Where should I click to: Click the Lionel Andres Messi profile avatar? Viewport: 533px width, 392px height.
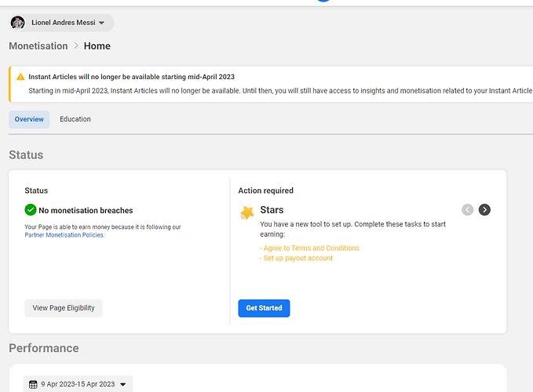[18, 23]
